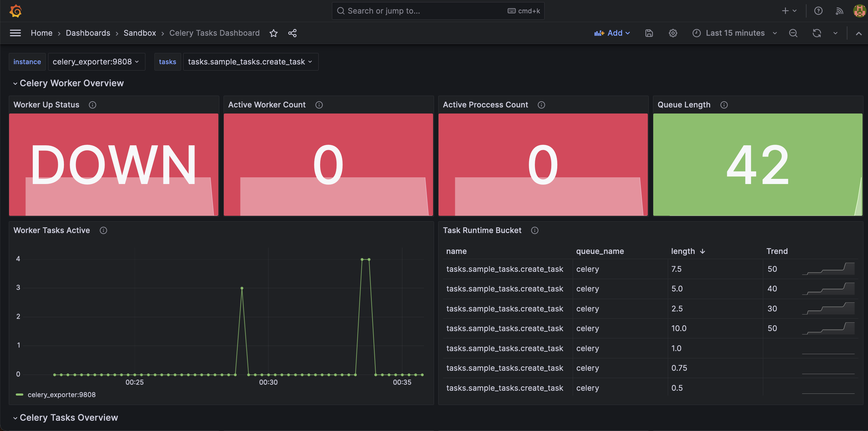
Task: Open the news feed RSS icon
Action: [839, 11]
